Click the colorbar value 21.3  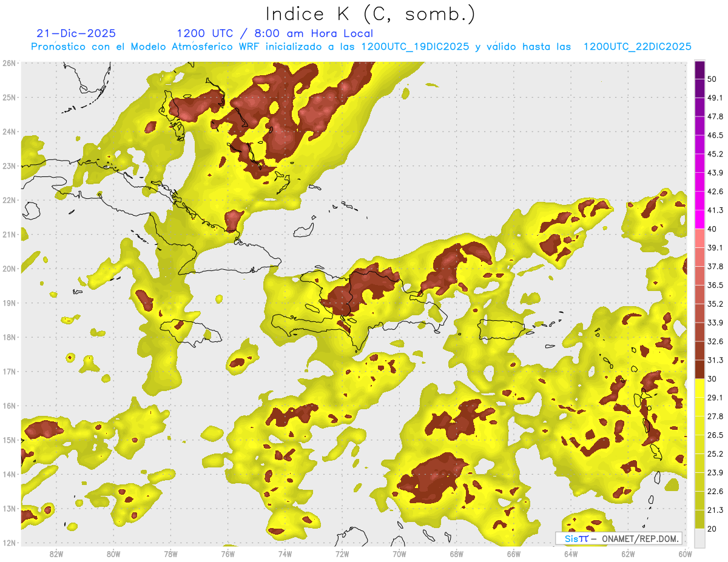point(715,510)
